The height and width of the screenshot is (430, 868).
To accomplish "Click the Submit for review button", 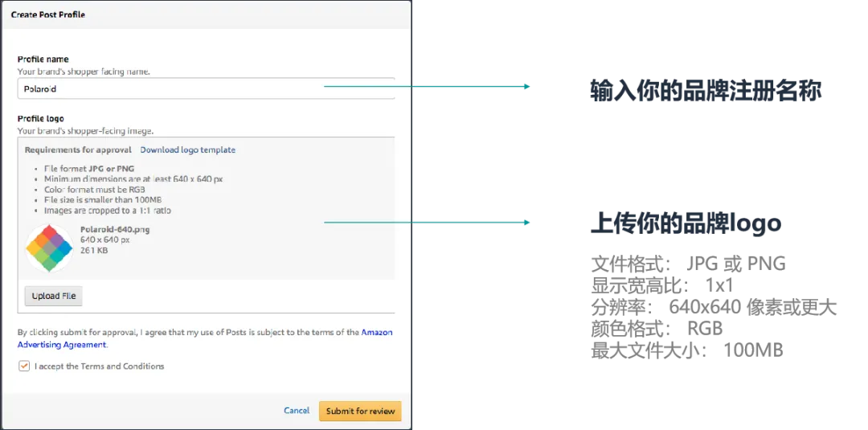I will click(360, 412).
